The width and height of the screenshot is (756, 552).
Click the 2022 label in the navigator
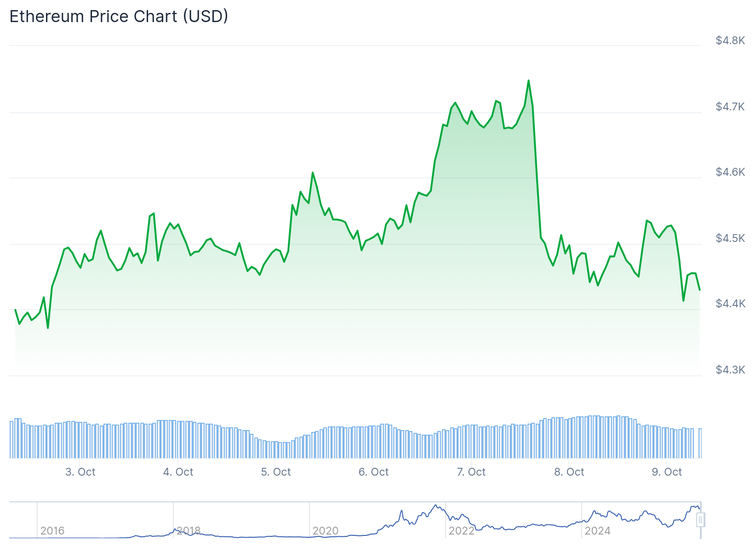click(x=461, y=531)
